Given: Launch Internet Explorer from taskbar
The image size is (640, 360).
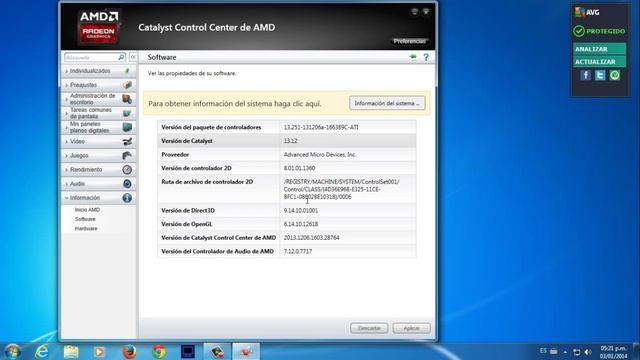Looking at the screenshot, I should pyautogui.click(x=42, y=351).
